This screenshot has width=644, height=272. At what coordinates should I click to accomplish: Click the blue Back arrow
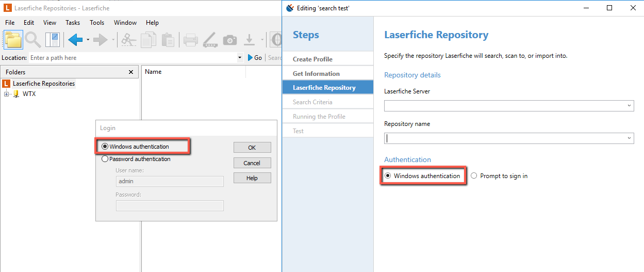(76, 40)
